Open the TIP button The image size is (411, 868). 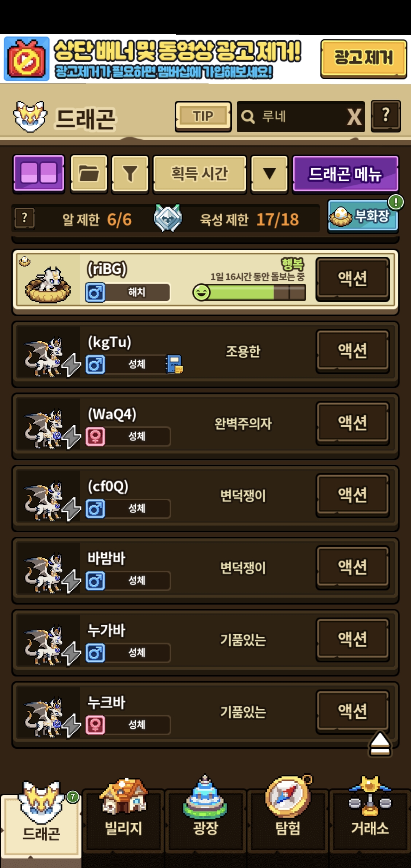point(203,116)
